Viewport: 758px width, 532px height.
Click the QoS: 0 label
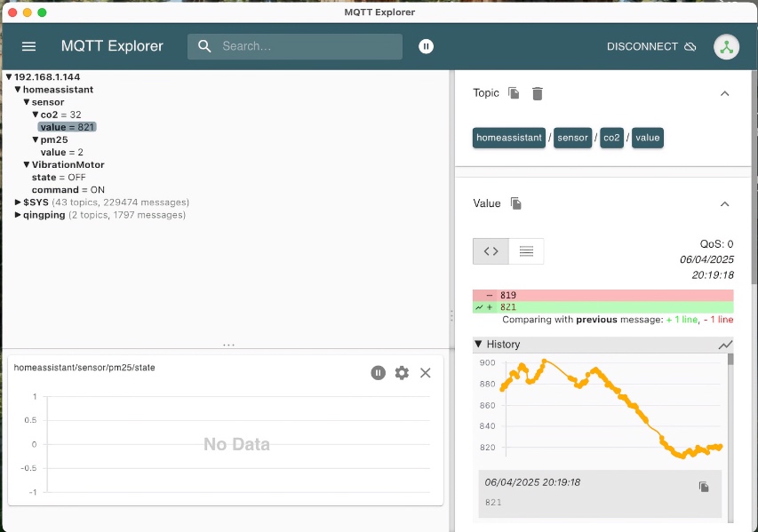tap(716, 244)
